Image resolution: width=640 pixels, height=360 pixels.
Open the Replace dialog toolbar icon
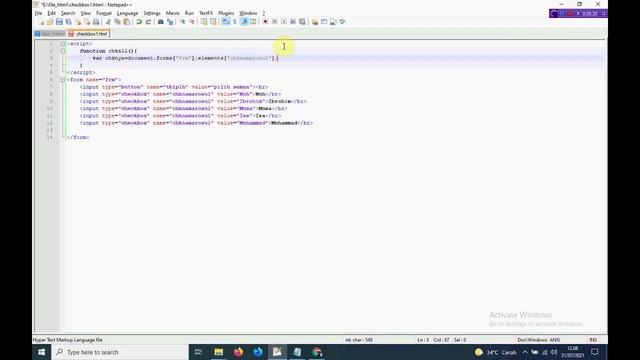click(170, 22)
